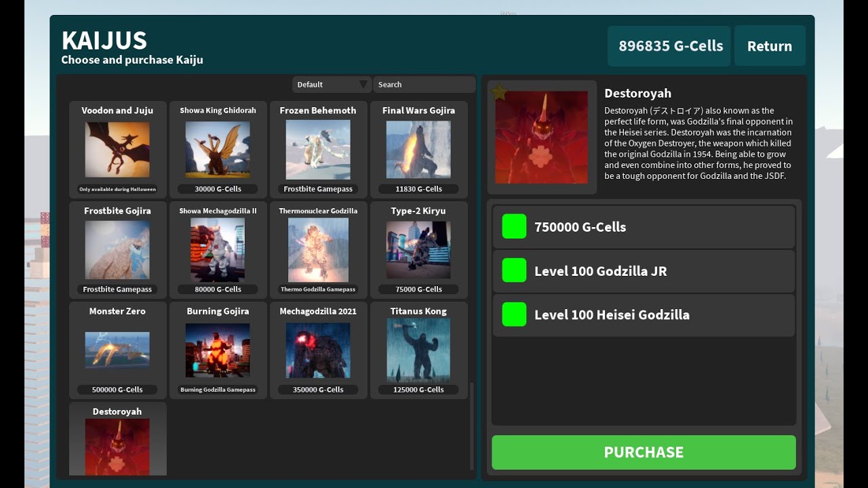Click the 11830 G-Cells price label
The height and width of the screenshot is (488, 868).
click(x=418, y=189)
